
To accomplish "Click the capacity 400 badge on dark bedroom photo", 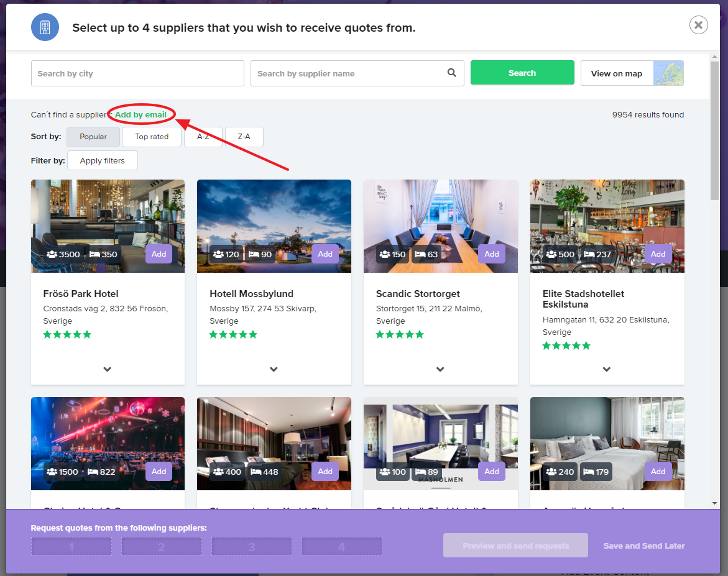I will (227, 472).
